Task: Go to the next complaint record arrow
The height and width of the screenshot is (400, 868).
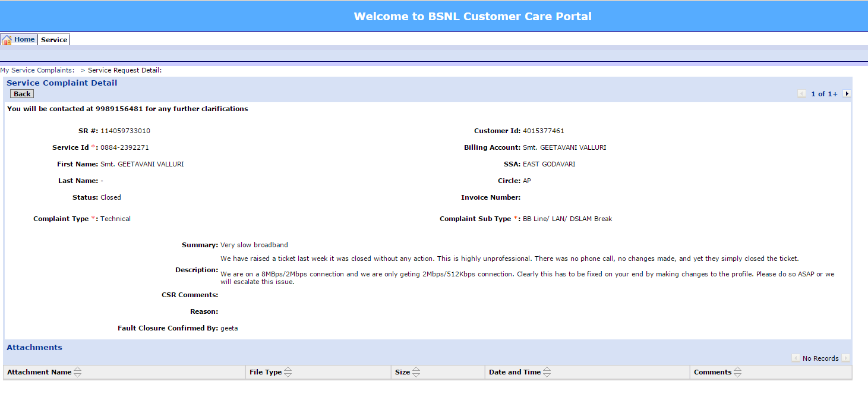Action: (x=847, y=93)
